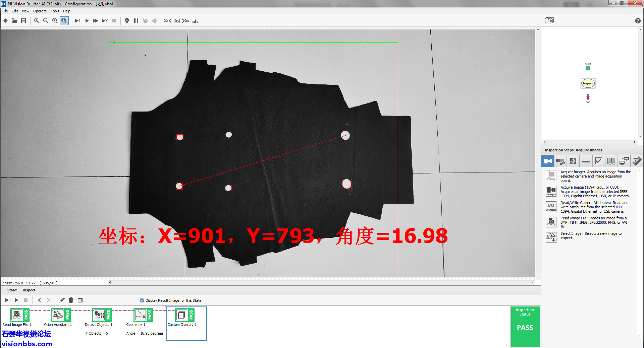Screen dimensions: 644x348
Task: Click the Geometry 1 step icon
Action: point(141,315)
